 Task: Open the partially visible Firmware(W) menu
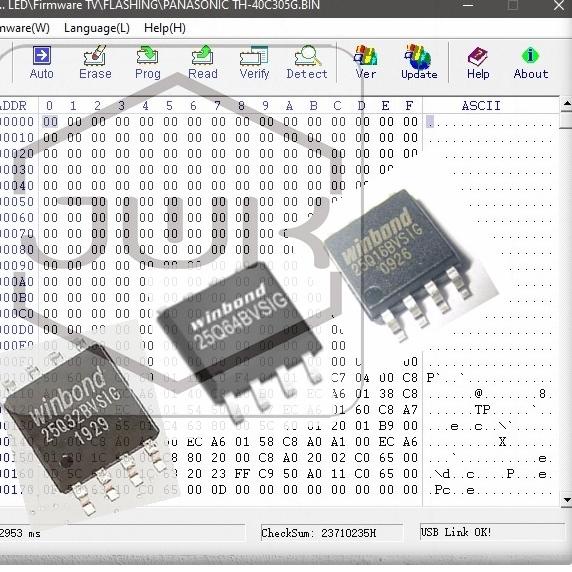[x=25, y=28]
